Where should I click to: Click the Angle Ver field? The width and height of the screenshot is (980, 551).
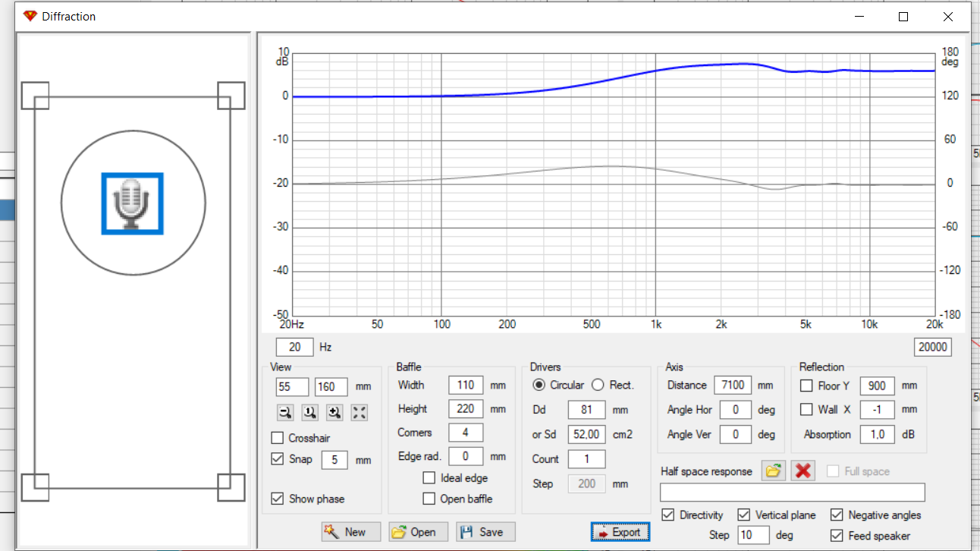[x=736, y=434]
